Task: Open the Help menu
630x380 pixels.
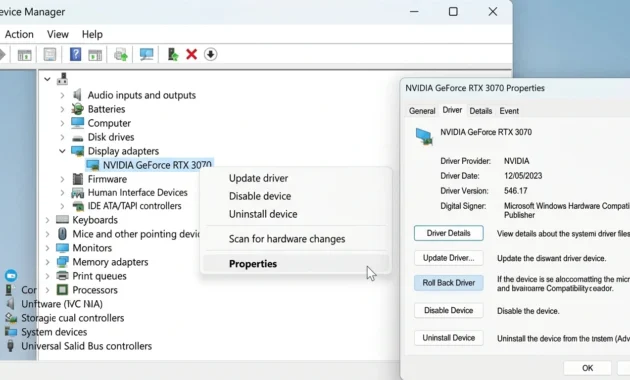Action: [x=92, y=35]
